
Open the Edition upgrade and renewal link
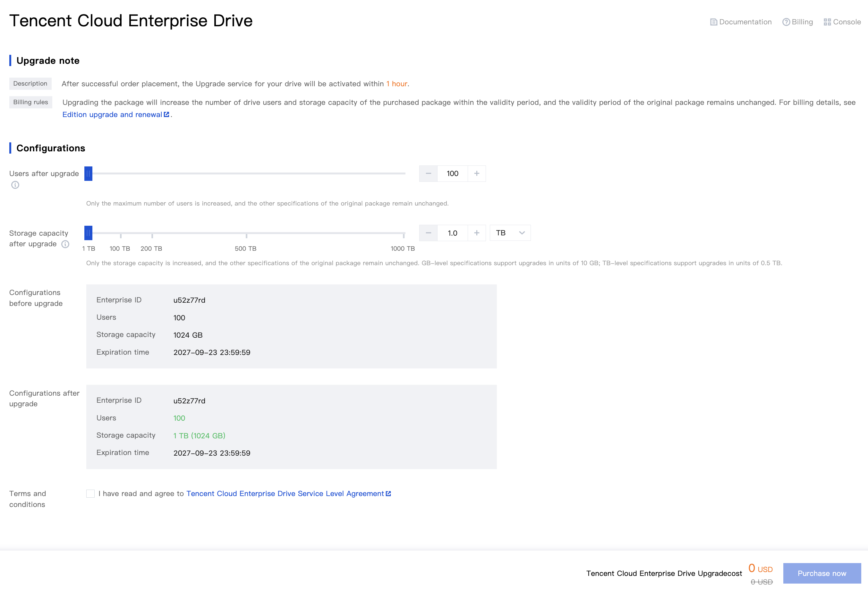click(x=112, y=115)
